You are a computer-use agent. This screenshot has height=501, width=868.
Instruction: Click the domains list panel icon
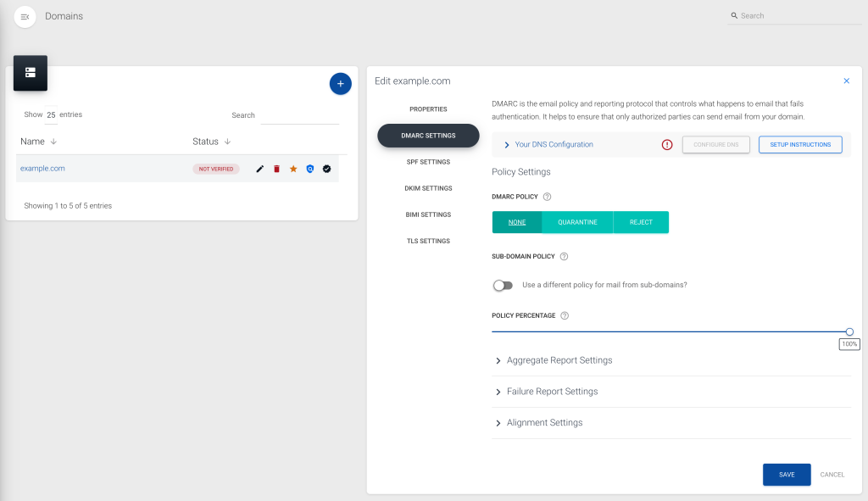[30, 74]
